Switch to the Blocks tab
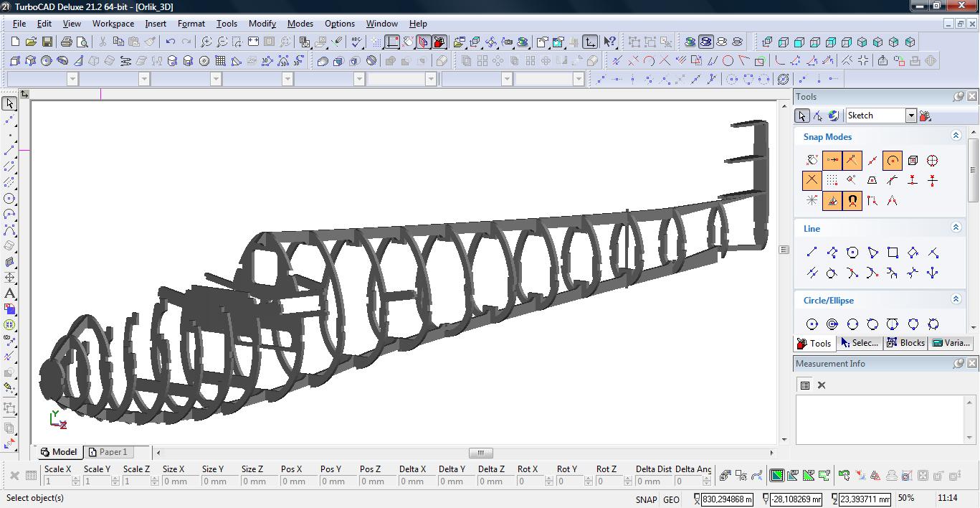Image resolution: width=980 pixels, height=508 pixels. [905, 343]
